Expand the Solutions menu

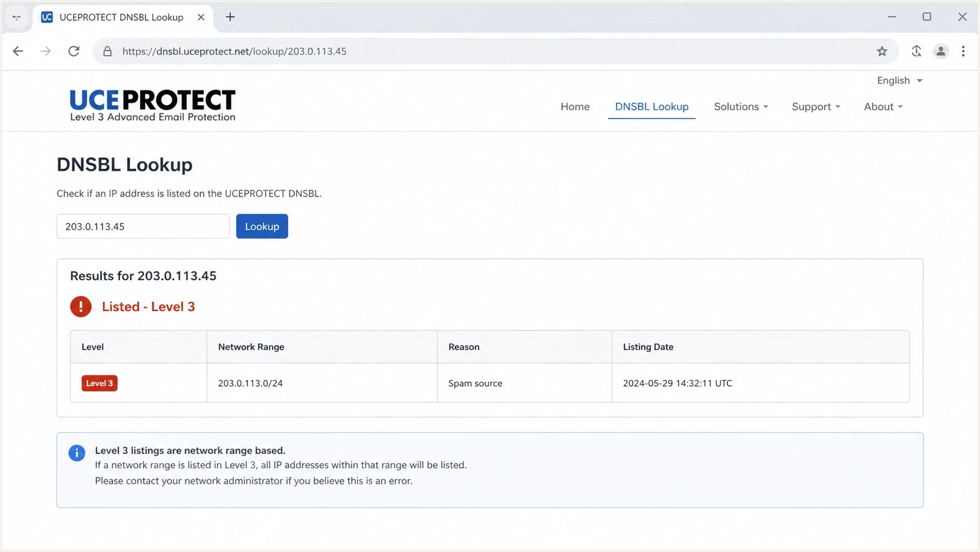tap(741, 106)
